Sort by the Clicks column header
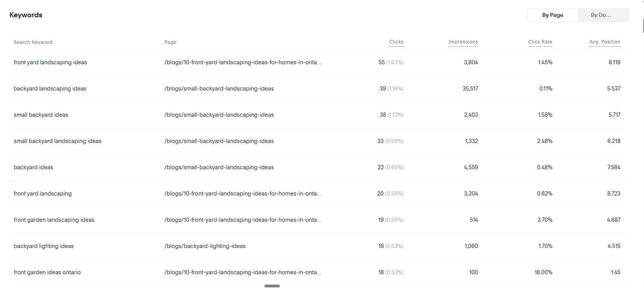Viewport: 644px width, 288px height. (x=396, y=42)
